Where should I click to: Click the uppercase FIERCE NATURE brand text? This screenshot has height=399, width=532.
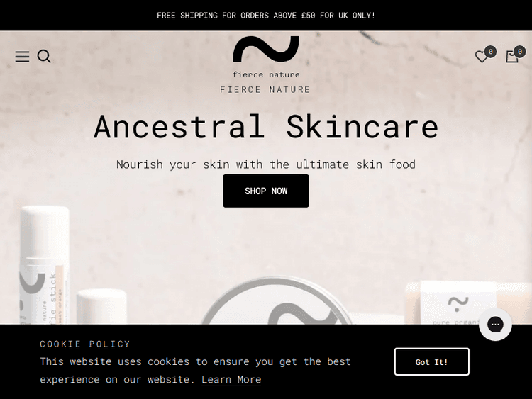click(x=265, y=90)
